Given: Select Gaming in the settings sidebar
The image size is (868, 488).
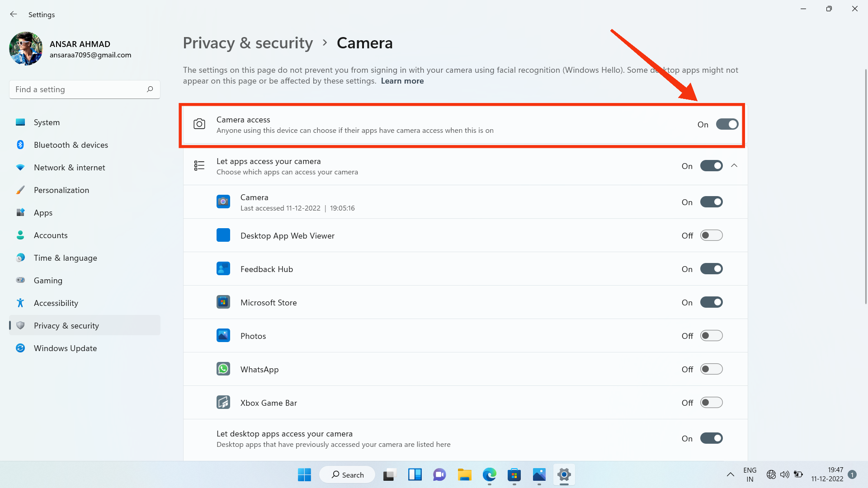Looking at the screenshot, I should (x=48, y=280).
